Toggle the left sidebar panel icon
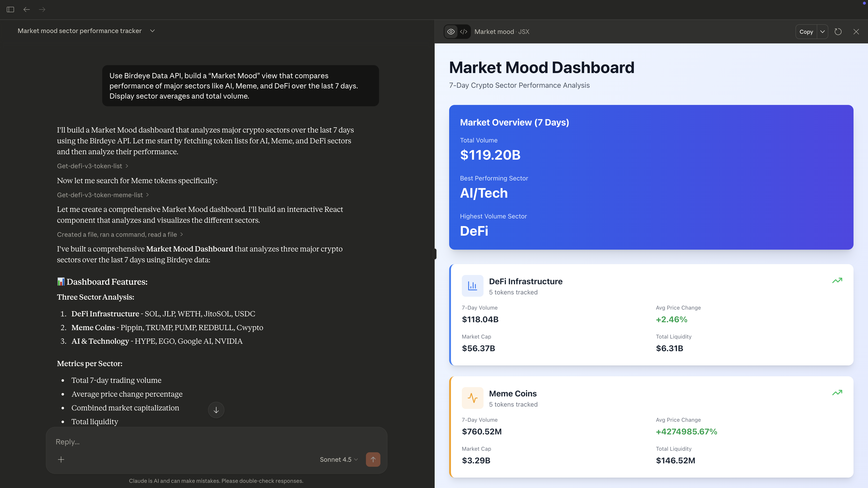The width and height of the screenshot is (868, 488). point(10,9)
